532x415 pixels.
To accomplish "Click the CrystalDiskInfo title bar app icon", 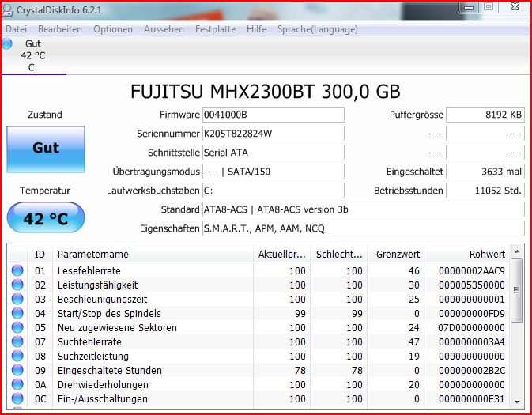I will click(x=7, y=9).
